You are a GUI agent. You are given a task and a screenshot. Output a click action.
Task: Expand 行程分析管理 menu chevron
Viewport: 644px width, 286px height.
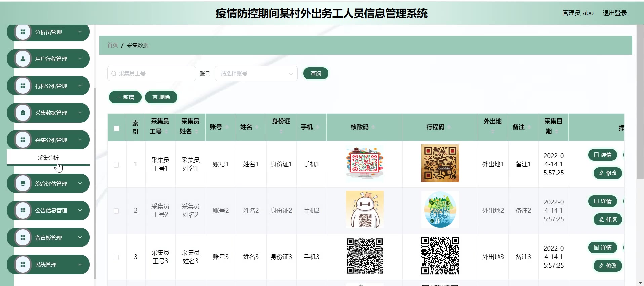tap(80, 86)
